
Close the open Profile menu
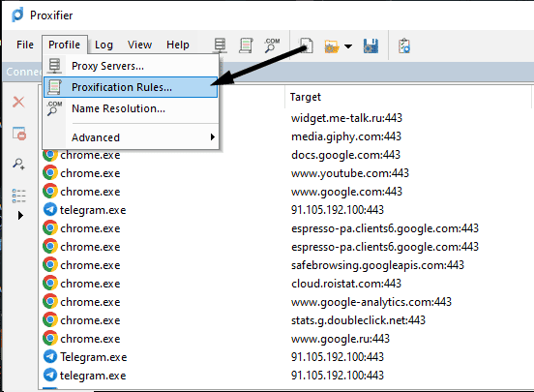pyautogui.click(x=65, y=45)
